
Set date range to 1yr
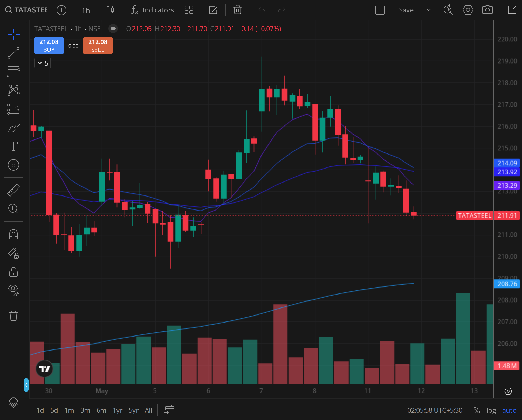tap(118, 410)
